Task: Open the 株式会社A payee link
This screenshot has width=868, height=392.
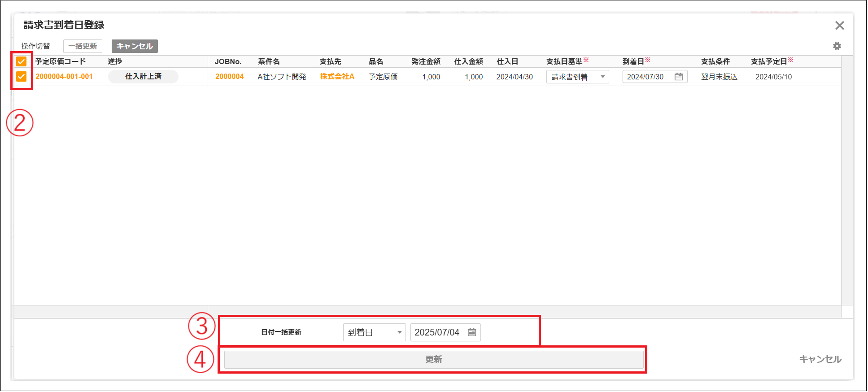Action: 337,77
